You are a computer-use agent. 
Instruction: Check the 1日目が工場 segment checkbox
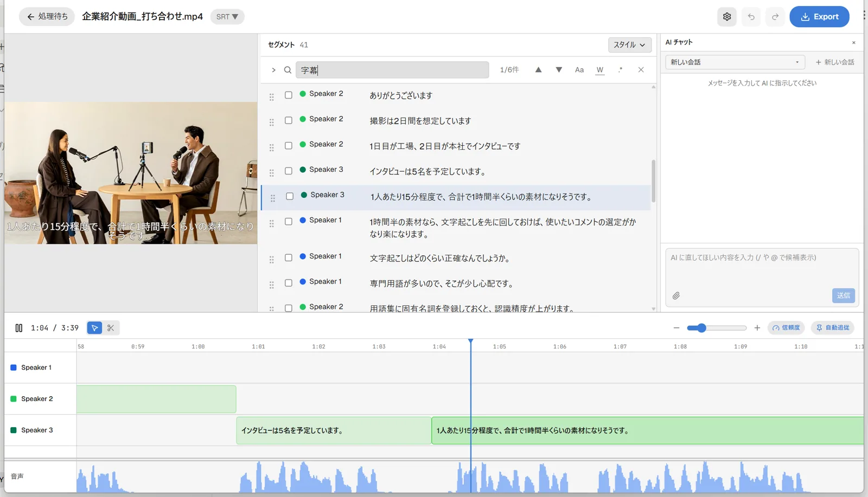(x=289, y=146)
